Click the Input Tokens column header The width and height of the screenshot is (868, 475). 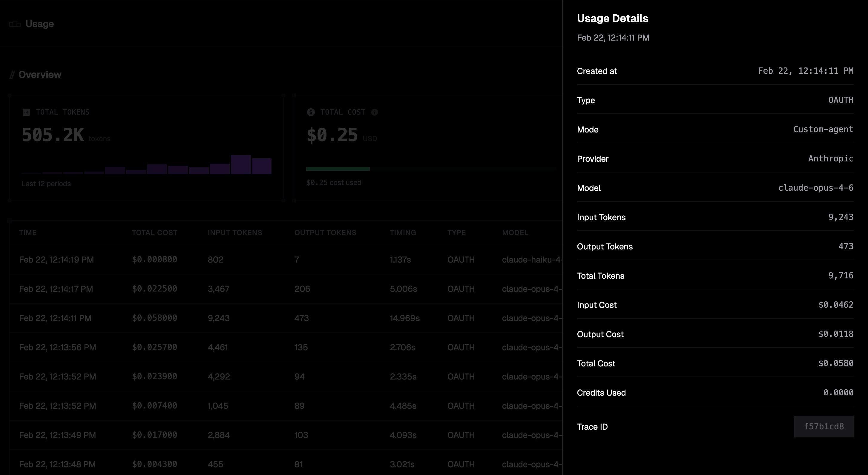(234, 233)
